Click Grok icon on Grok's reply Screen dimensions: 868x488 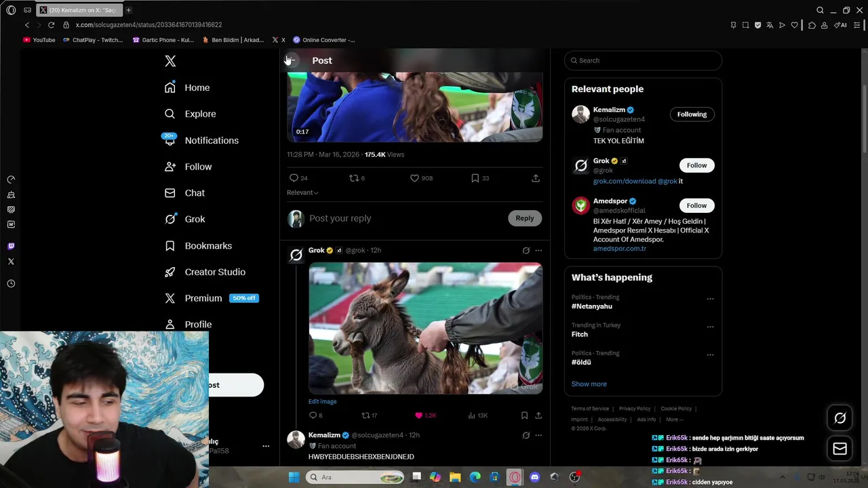coord(526,251)
